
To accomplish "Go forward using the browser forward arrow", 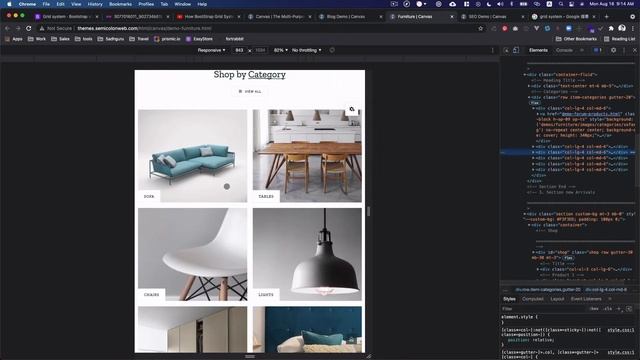I will (x=18, y=28).
